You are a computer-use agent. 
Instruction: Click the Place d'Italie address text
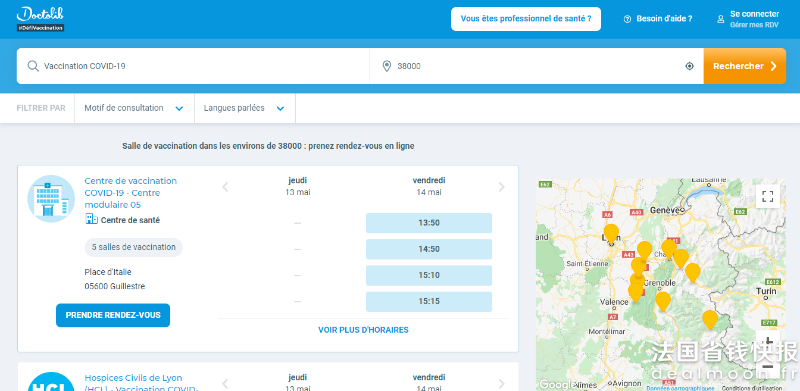[108, 272]
